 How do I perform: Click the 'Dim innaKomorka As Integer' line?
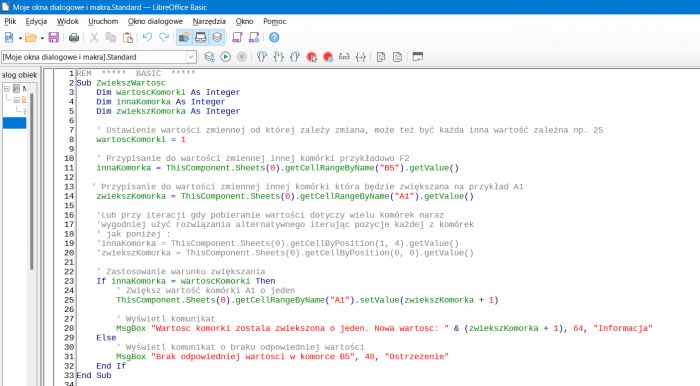[160, 102]
